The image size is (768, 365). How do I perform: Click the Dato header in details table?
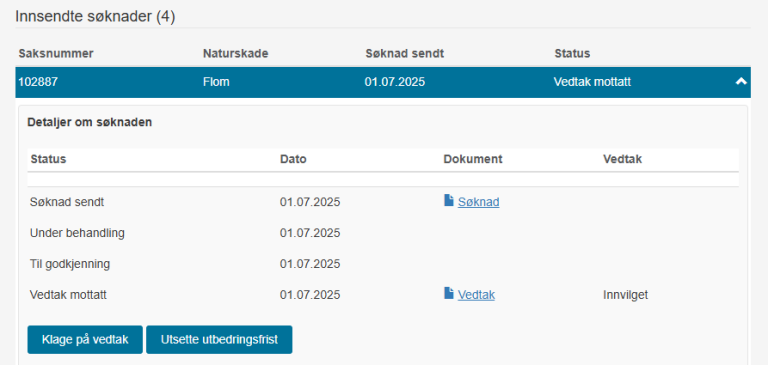coord(293,159)
